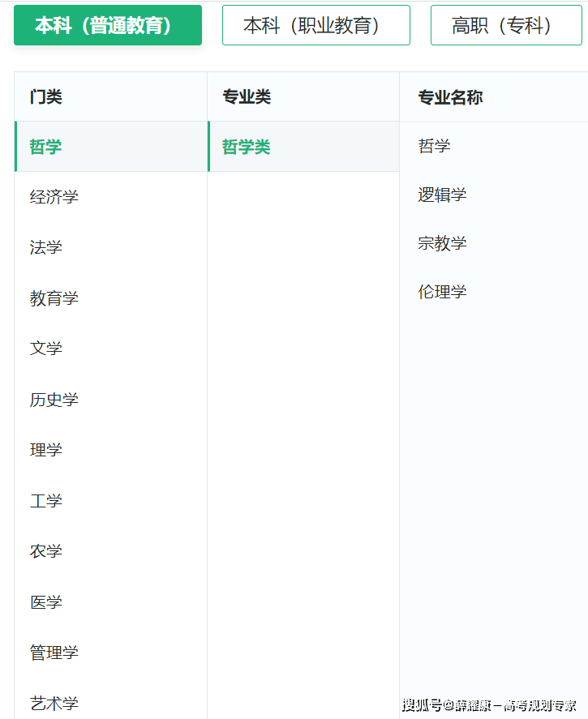588x719 pixels.
Task: Pick 管理学 category
Action: click(x=111, y=653)
